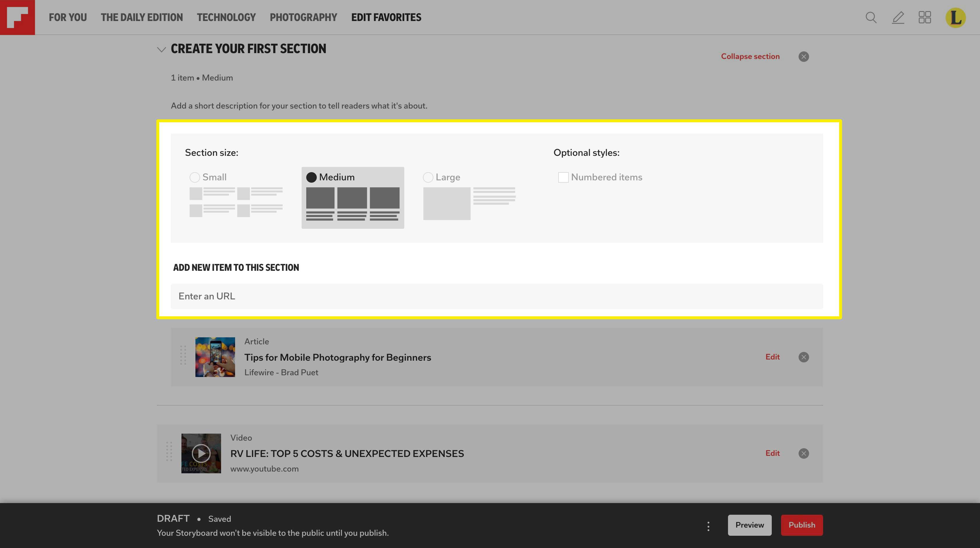Select the Small section size radio button
This screenshot has width=980, height=548.
coord(195,177)
